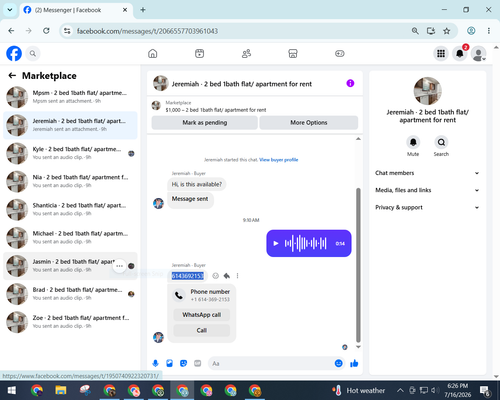Viewport: 500px width, 400px height.
Task: Open the taskbar clock showing 6:26 PM
Action: point(457,390)
